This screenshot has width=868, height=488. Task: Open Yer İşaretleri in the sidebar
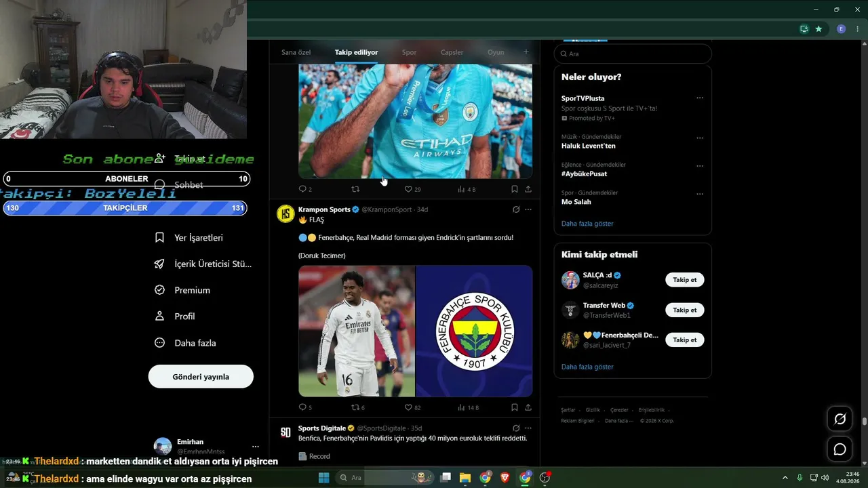tap(189, 238)
